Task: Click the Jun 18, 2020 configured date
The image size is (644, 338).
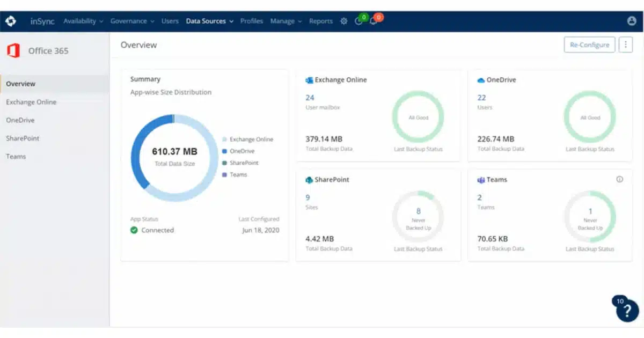Action: (261, 230)
